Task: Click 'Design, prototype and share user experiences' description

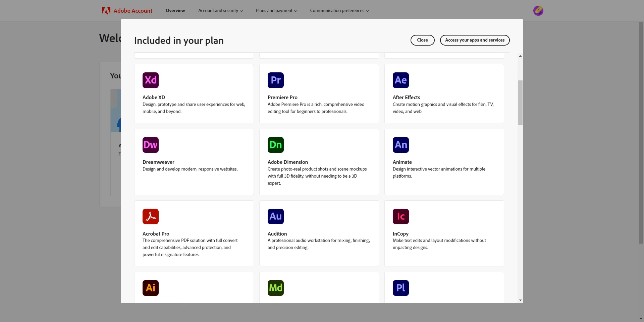Action: tap(194, 108)
